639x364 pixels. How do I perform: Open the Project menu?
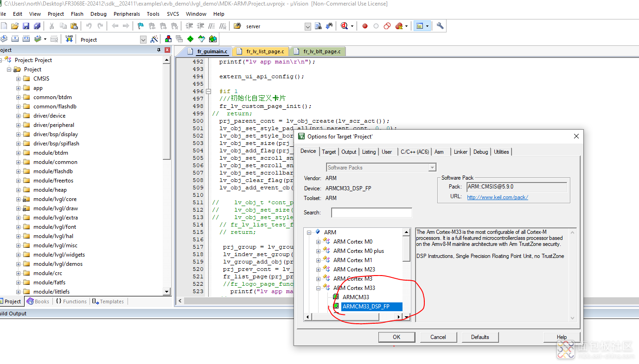pyautogui.click(x=56, y=14)
